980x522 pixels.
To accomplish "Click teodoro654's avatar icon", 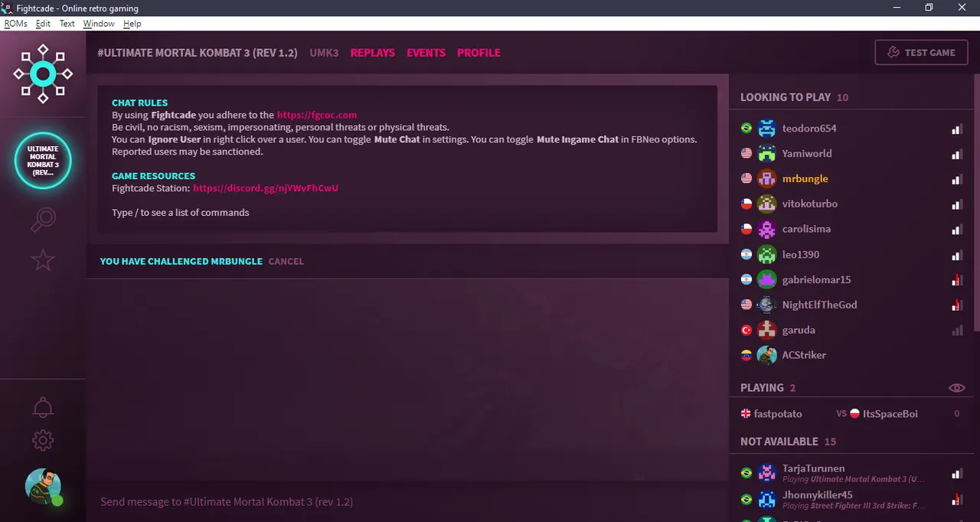I will click(x=766, y=129).
